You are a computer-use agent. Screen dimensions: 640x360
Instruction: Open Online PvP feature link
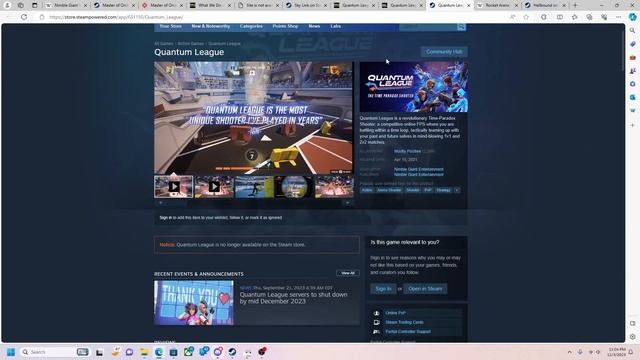(x=396, y=313)
